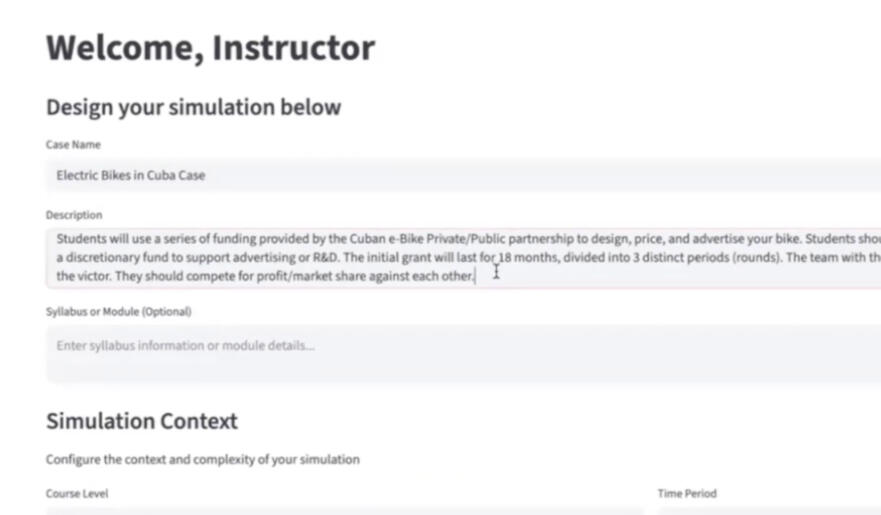The image size is (881, 515).
Task: Click the "Electric Bikes in Cuba Case" text
Action: click(130, 175)
